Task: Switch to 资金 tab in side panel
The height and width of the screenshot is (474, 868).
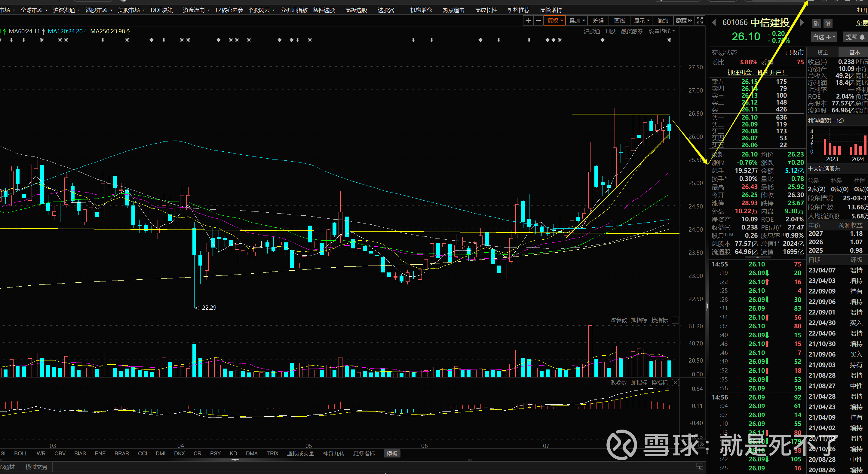Action: [x=823, y=52]
